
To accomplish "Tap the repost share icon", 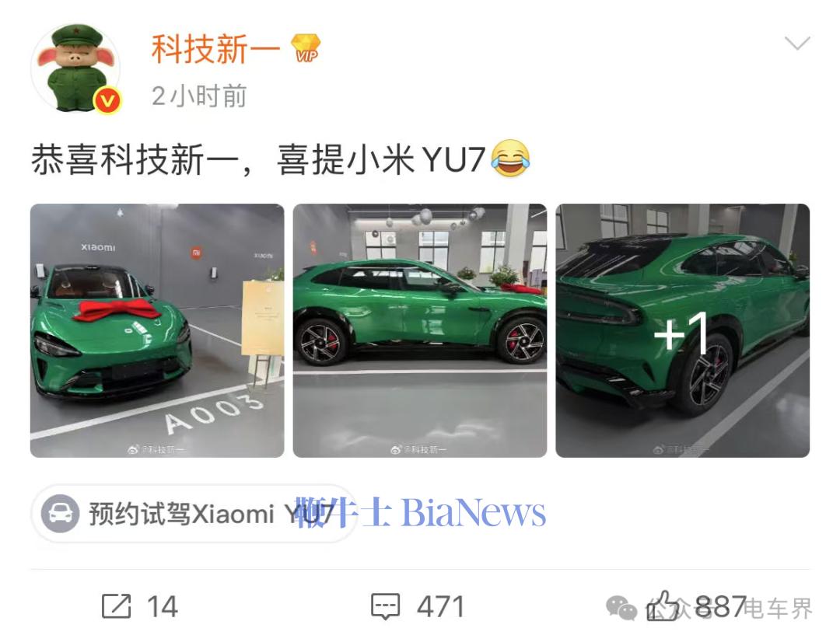I will click(116, 606).
